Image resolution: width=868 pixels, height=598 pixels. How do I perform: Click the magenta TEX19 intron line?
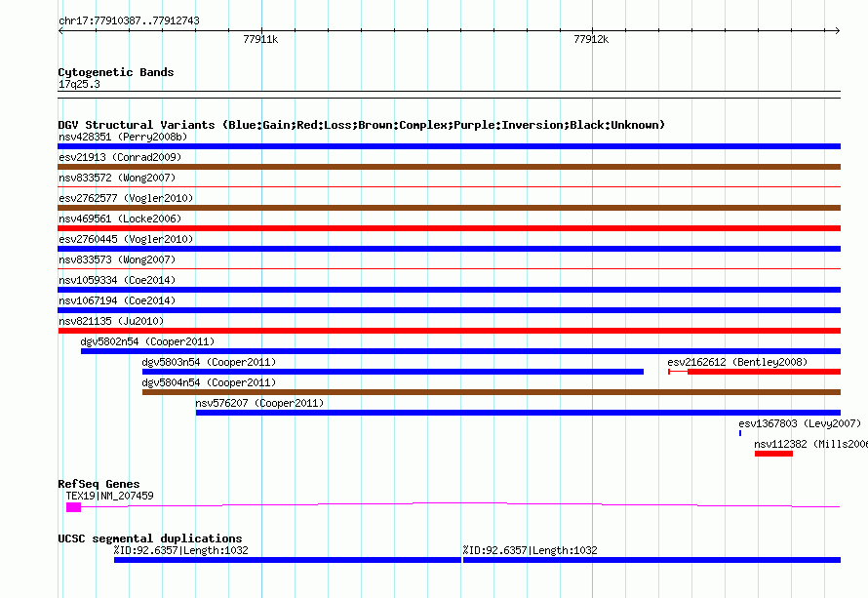[x=460, y=504]
